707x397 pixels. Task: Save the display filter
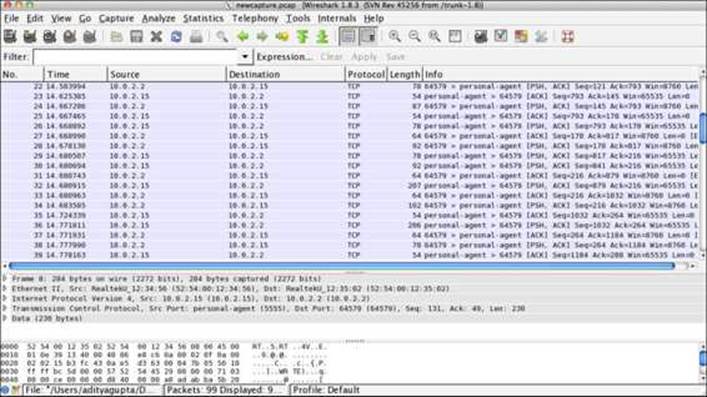click(395, 57)
